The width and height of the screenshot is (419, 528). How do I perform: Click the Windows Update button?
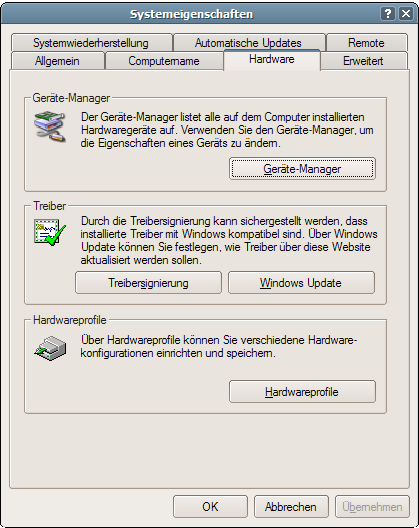301,283
